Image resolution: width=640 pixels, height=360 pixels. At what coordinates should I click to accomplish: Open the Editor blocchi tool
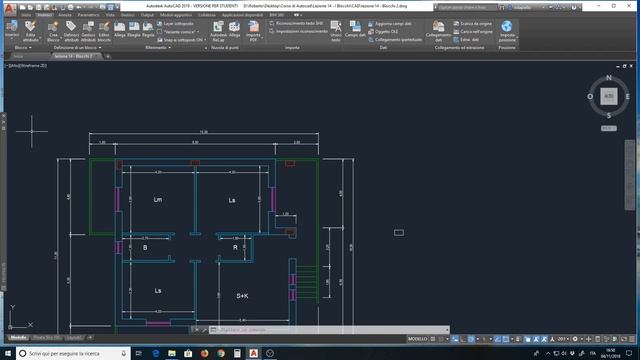point(104,31)
